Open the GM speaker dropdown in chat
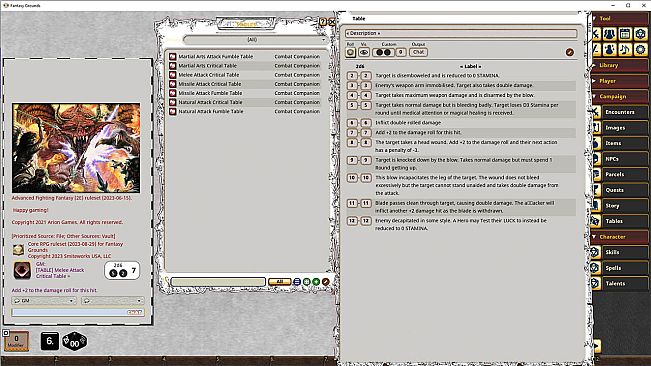The height and width of the screenshot is (366, 651). (44, 301)
